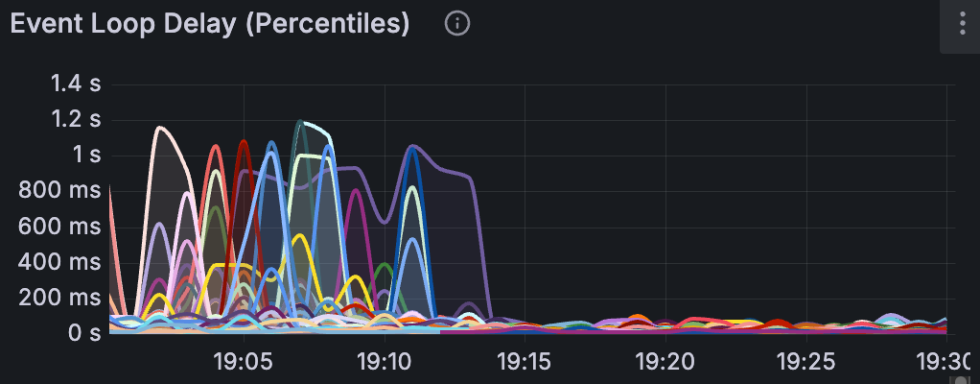Screen dimensions: 980x384
Task: Click the 600 ms y-axis label
Action: point(59,226)
